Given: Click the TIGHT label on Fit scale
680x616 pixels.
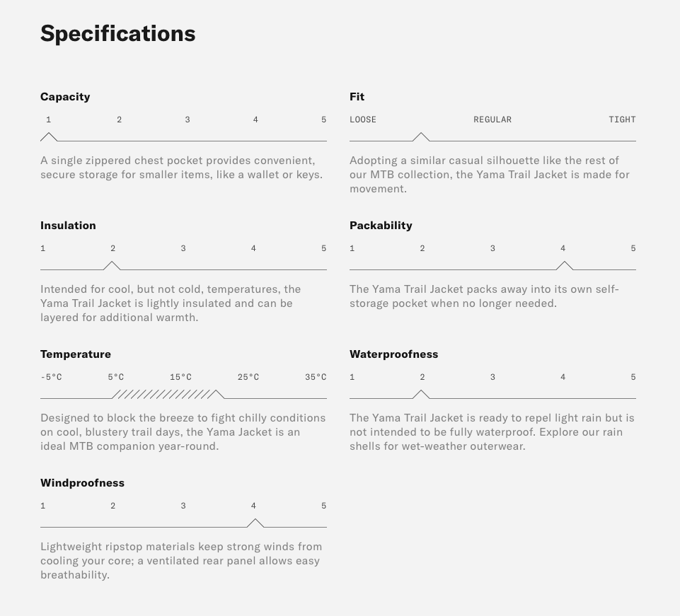Looking at the screenshot, I should coord(622,120).
